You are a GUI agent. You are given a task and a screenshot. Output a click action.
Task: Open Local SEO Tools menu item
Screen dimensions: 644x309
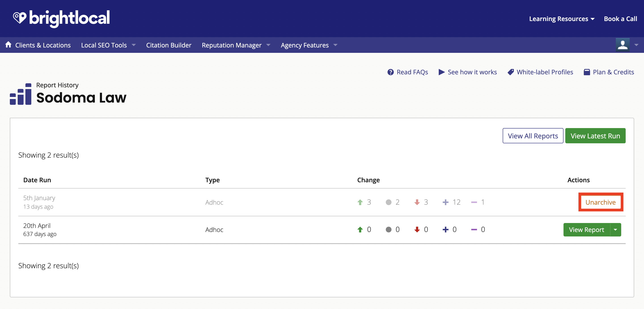click(104, 45)
